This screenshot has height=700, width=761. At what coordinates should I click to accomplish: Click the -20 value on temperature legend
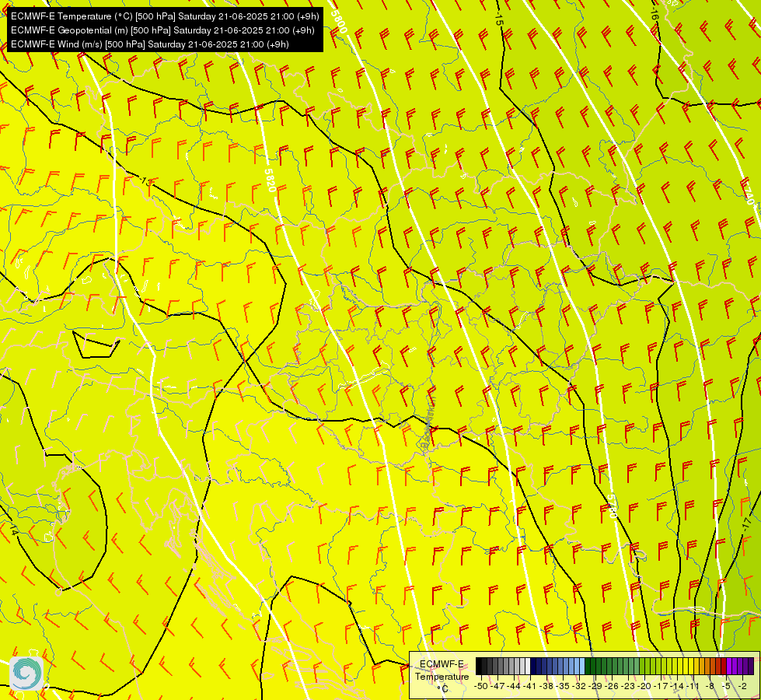[x=644, y=686]
